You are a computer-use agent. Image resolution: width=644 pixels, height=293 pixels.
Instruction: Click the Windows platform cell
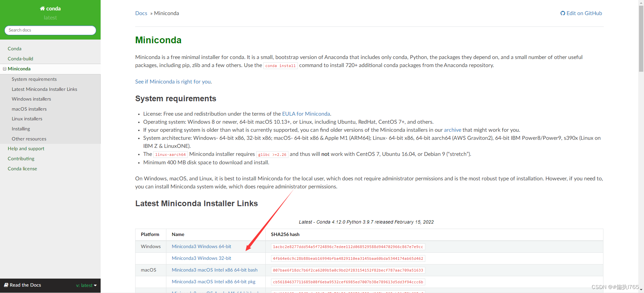pos(151,246)
